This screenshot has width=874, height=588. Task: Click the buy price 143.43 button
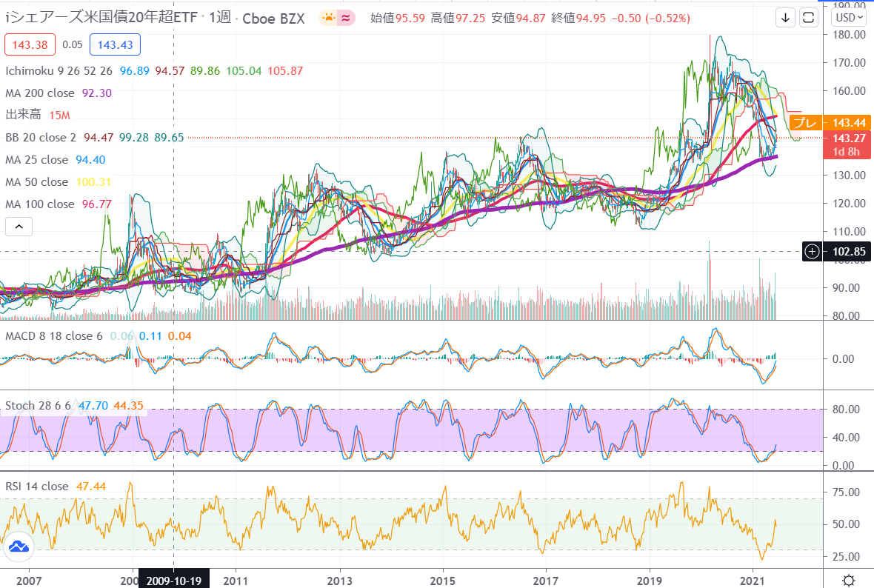[x=116, y=44]
